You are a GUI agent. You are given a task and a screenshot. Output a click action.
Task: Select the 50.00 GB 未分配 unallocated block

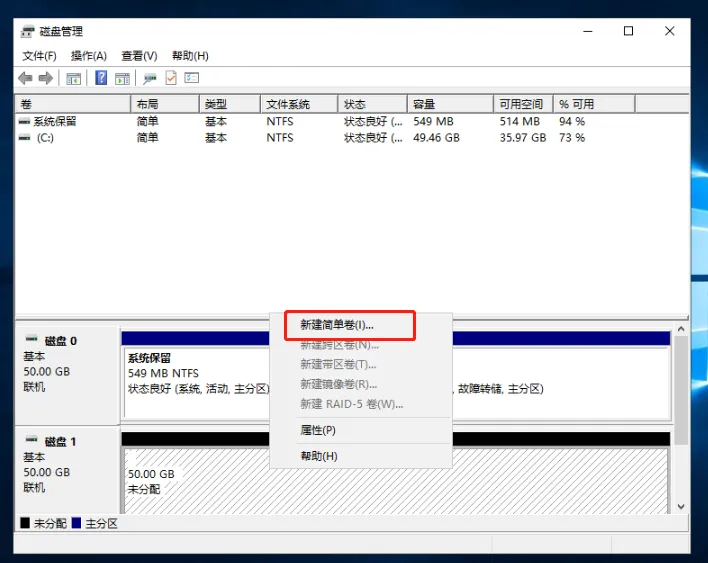[x=396, y=481]
